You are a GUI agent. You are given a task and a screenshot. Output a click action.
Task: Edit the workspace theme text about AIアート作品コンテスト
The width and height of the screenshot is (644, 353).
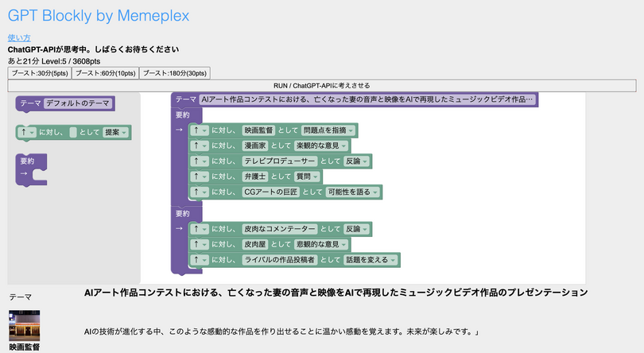point(367,99)
